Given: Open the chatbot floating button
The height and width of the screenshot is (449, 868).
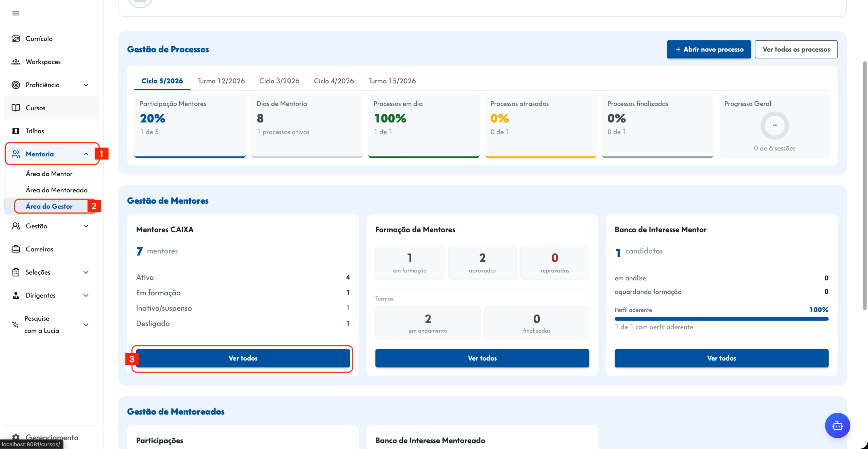Looking at the screenshot, I should (x=837, y=425).
